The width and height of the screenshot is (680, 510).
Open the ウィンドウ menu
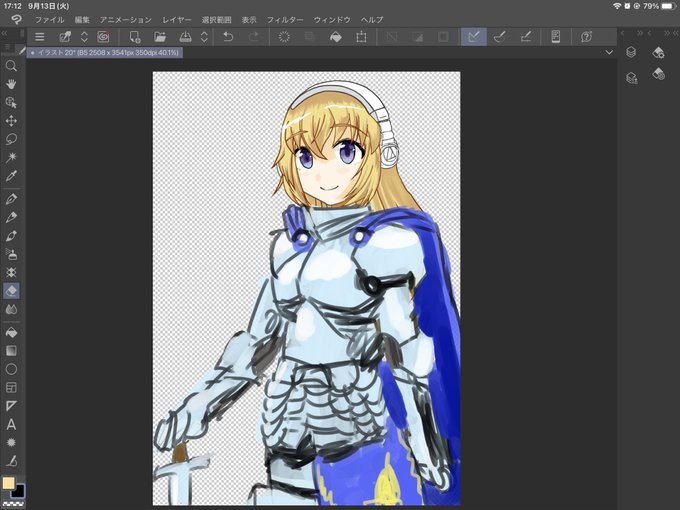coord(332,20)
